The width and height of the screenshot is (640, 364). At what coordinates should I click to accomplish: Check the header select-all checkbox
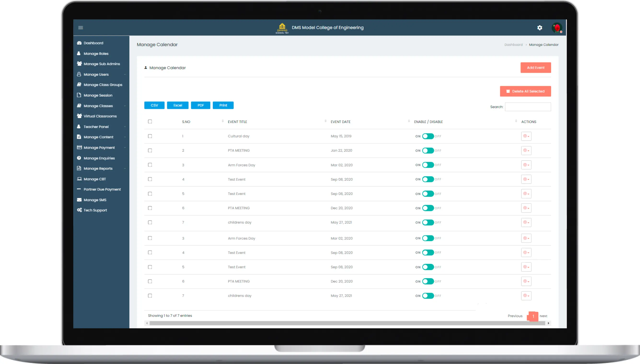pos(150,122)
